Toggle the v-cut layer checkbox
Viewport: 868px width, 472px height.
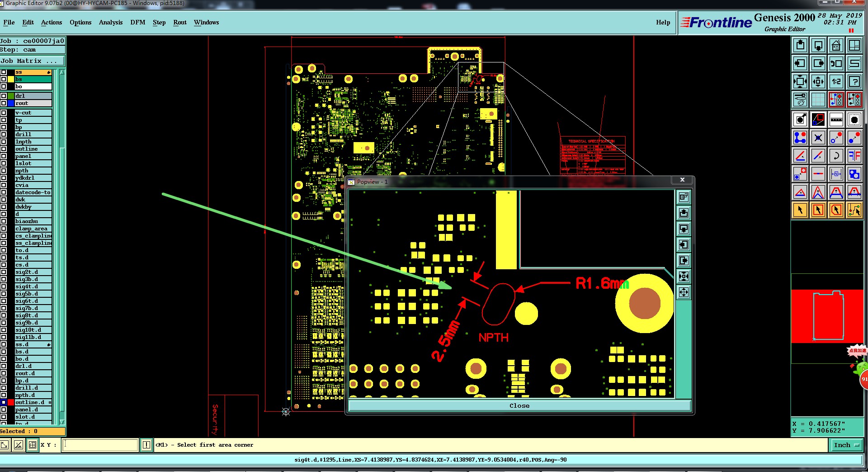4,113
